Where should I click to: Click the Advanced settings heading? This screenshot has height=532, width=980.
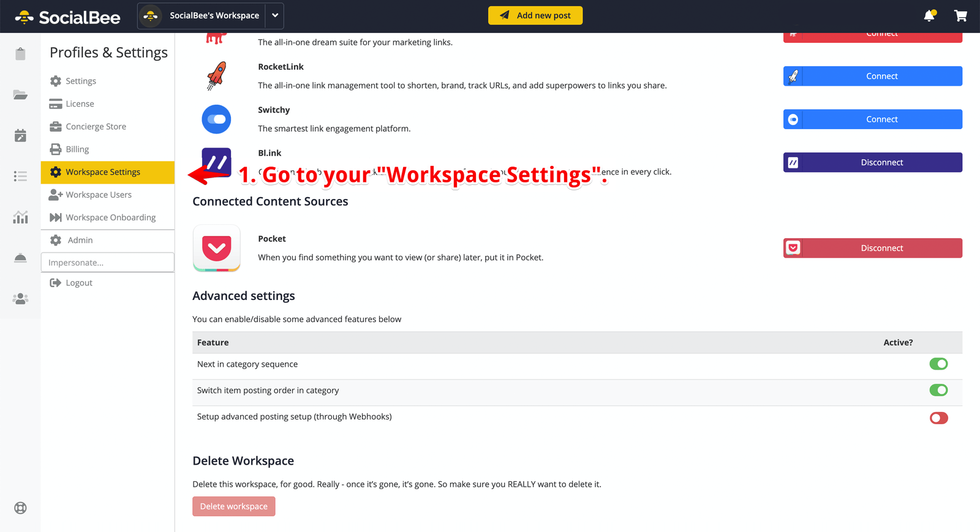pyautogui.click(x=244, y=296)
